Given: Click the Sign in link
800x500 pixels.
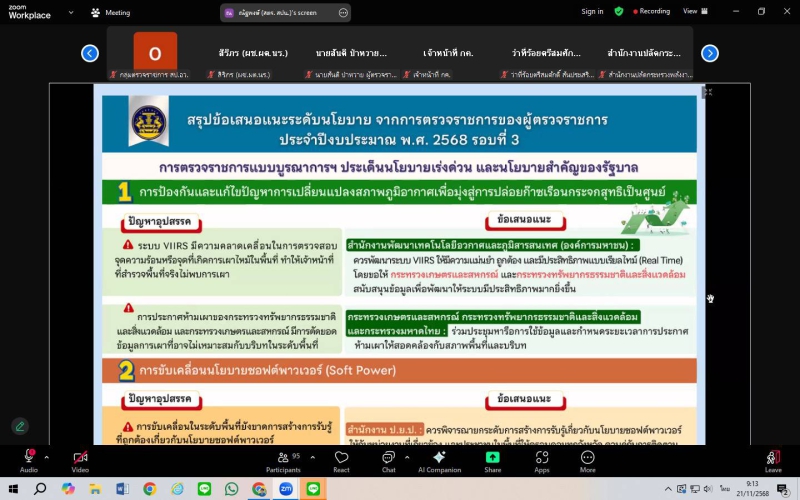Looking at the screenshot, I should click(x=592, y=12).
